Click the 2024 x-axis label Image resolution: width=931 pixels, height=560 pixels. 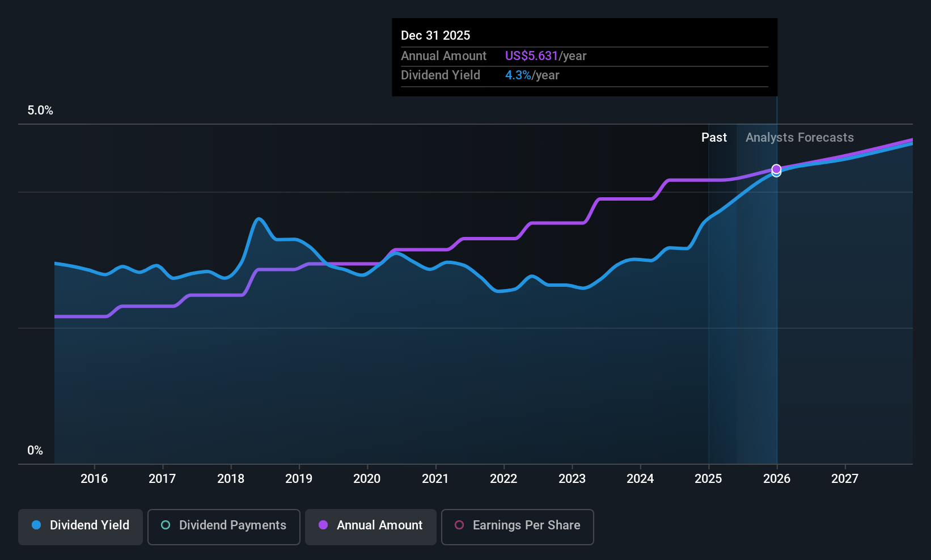[640, 478]
